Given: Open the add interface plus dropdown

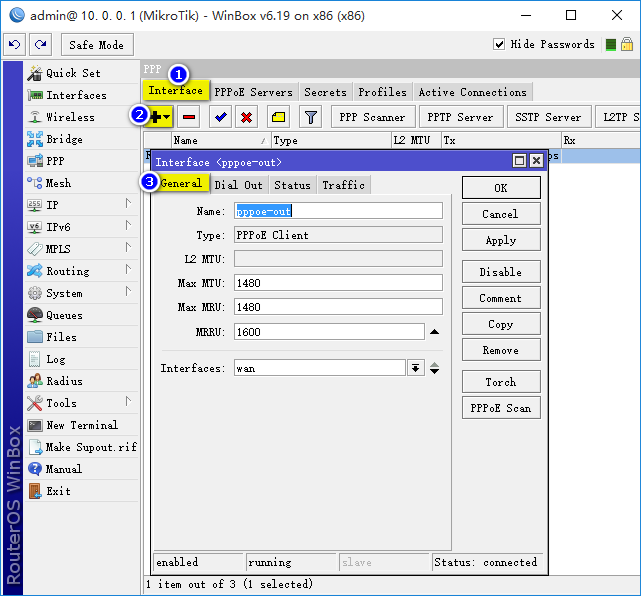Looking at the screenshot, I should pos(160,117).
